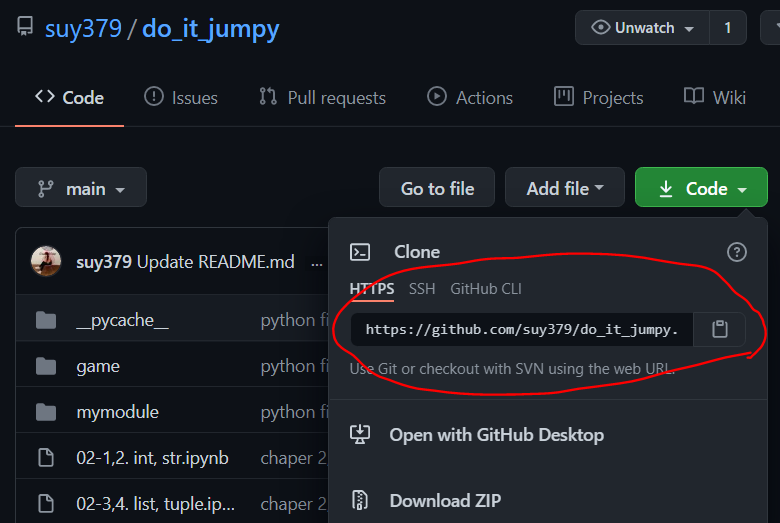Open the mymodule folder
This screenshot has height=523, width=780.
pyautogui.click(x=117, y=412)
